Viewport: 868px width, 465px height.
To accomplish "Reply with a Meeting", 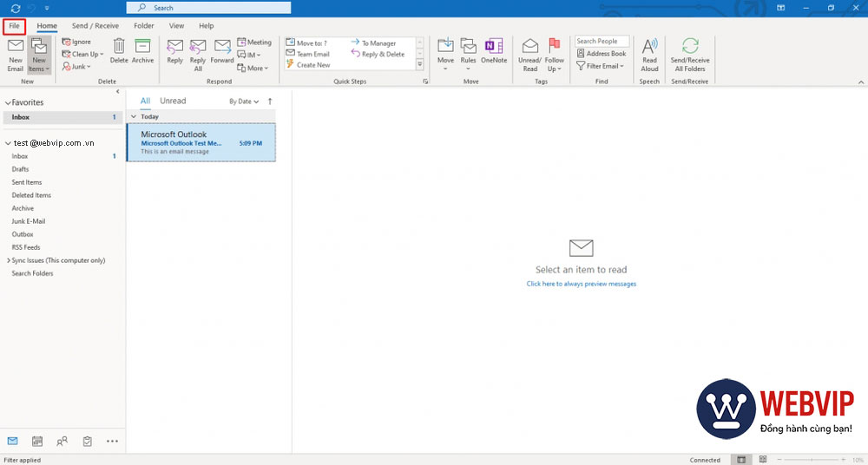I will click(254, 42).
